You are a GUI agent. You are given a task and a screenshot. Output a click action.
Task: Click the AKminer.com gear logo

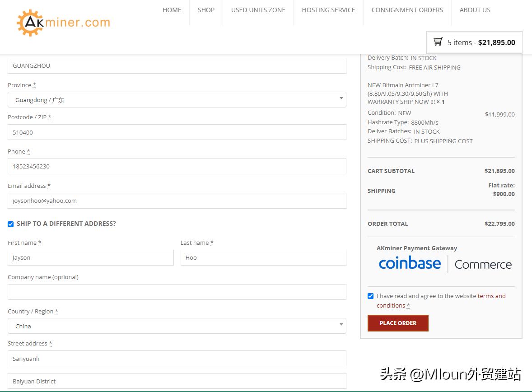coord(28,22)
